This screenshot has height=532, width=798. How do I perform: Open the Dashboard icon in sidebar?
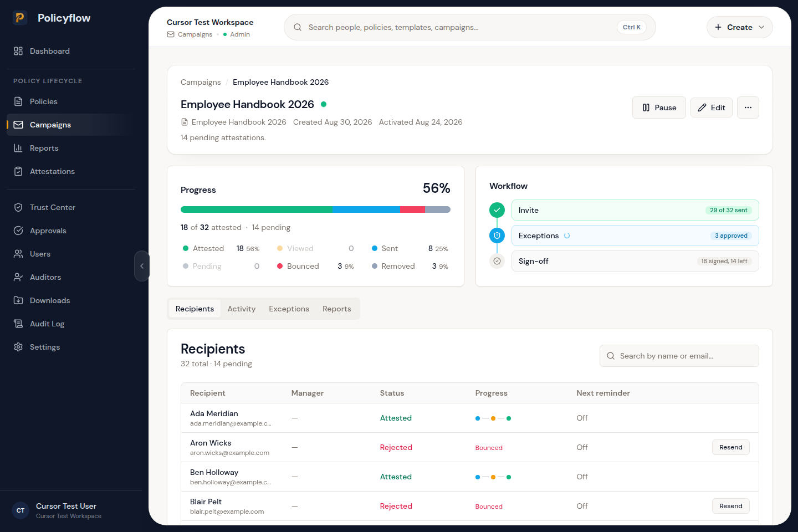click(x=18, y=51)
